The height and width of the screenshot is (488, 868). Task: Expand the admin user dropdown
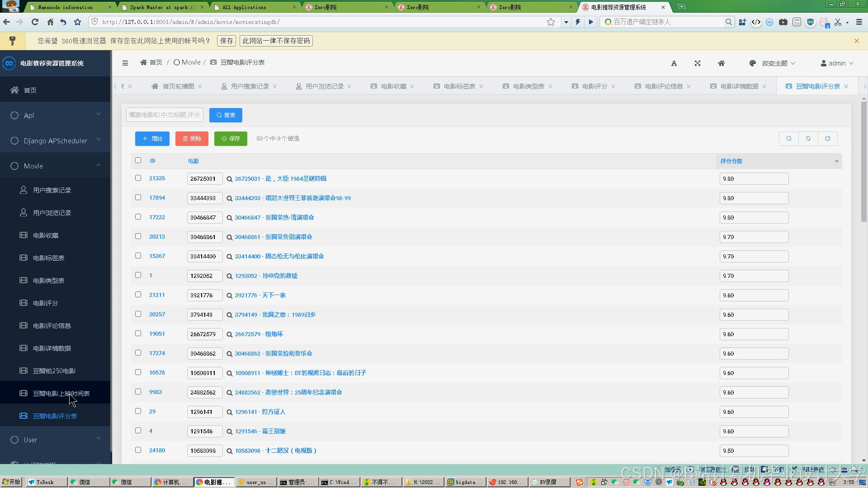point(837,63)
